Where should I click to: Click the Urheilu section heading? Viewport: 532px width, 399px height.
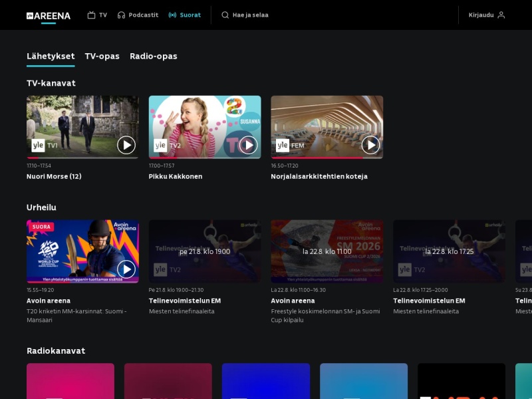coord(41,207)
